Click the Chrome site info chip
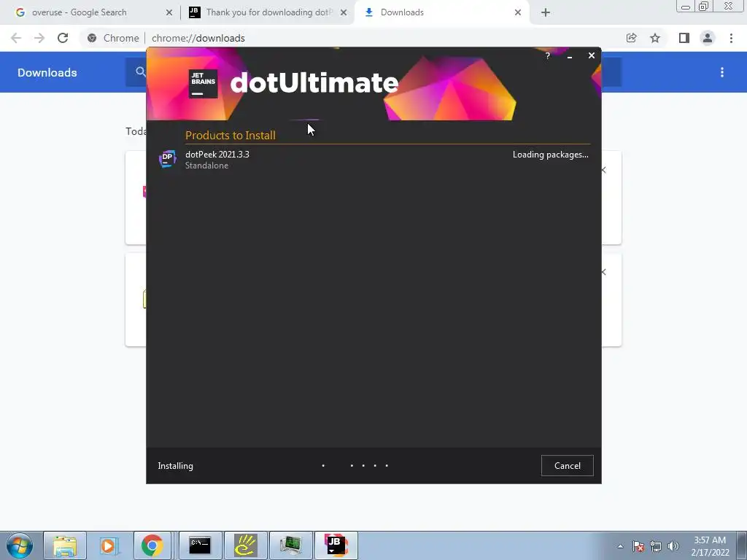This screenshot has height=560, width=747. pyautogui.click(x=113, y=38)
